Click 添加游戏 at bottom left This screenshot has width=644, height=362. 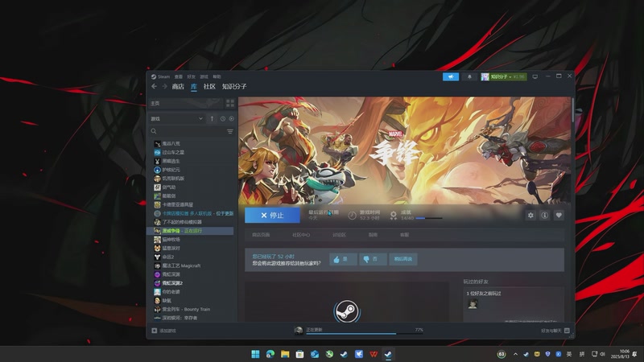pos(167,331)
